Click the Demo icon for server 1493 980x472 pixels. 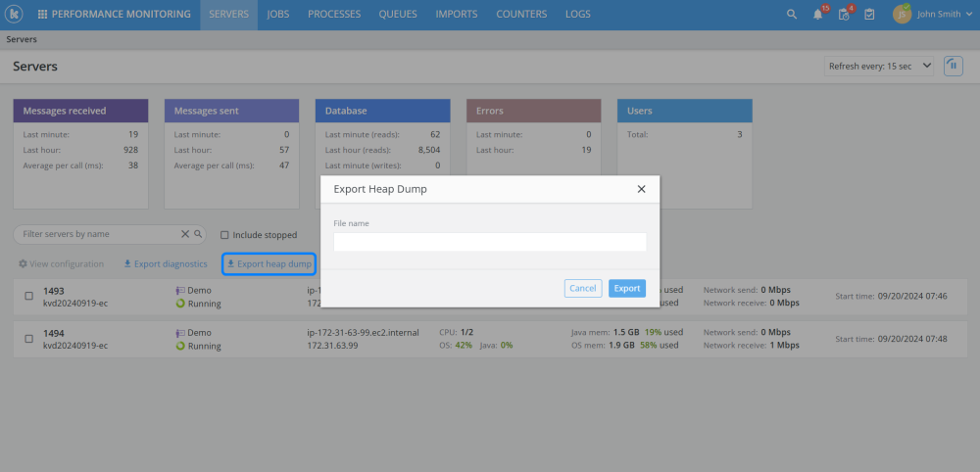(x=180, y=290)
